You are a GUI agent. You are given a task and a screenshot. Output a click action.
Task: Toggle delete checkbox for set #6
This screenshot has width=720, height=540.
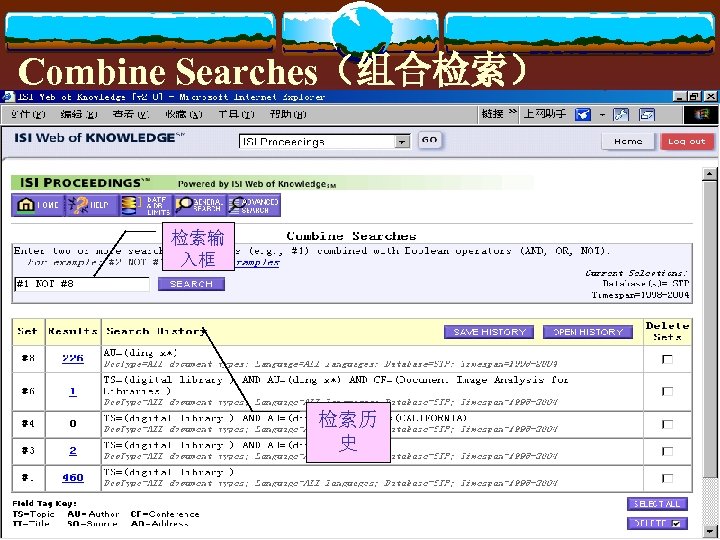[x=667, y=391]
